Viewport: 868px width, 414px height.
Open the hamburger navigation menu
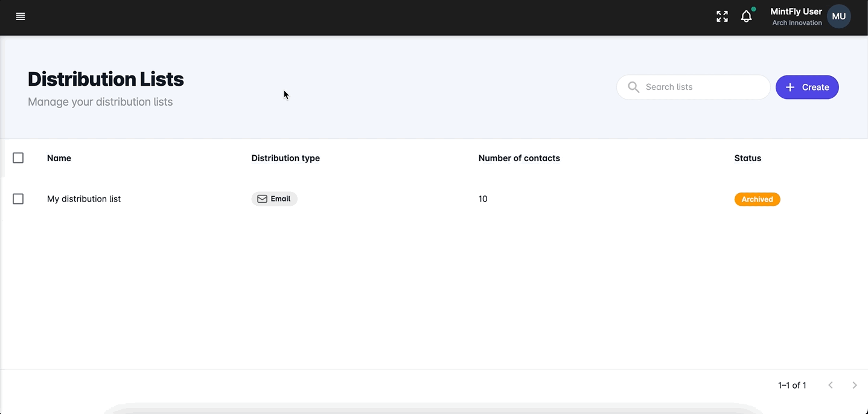point(21,16)
